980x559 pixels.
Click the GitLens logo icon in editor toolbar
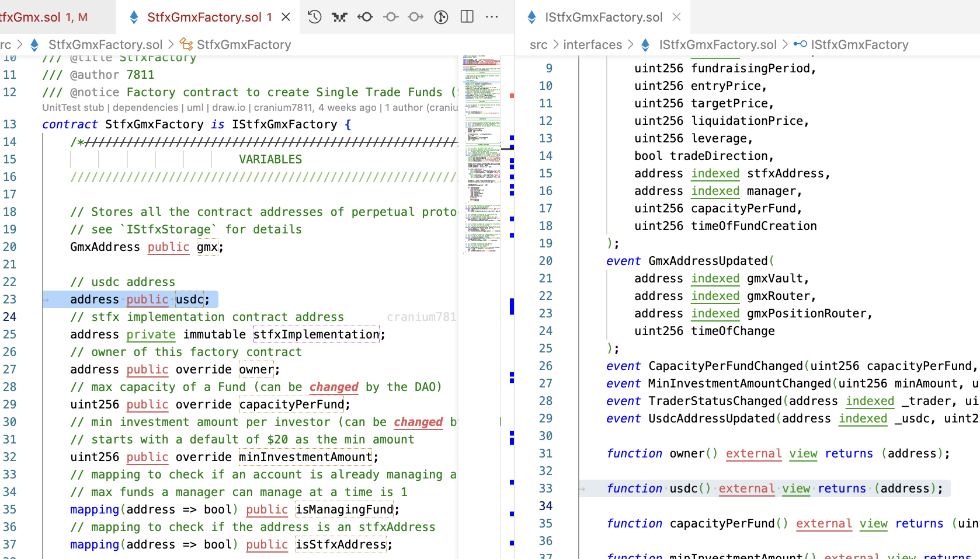click(x=339, y=17)
